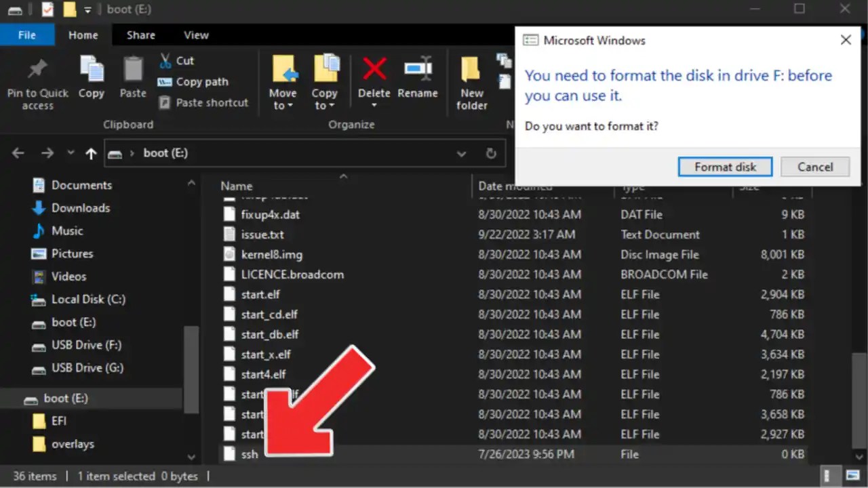Expand the address bar history dropdown

click(462, 153)
